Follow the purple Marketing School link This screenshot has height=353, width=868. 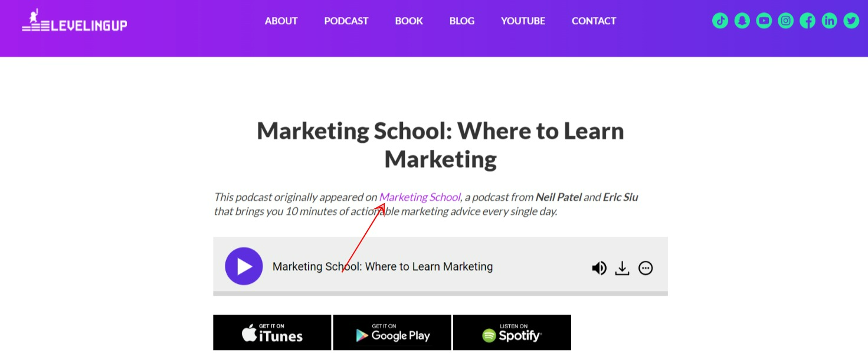click(x=420, y=197)
